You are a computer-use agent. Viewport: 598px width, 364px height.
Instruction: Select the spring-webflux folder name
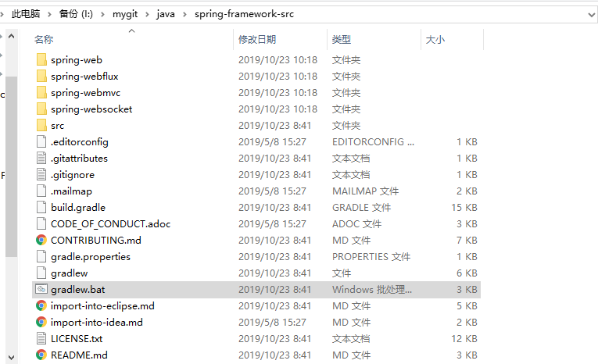pyautogui.click(x=84, y=77)
